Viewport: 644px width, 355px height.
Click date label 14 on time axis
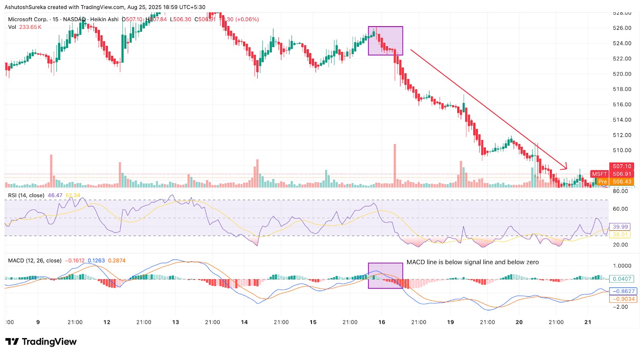coord(244,322)
